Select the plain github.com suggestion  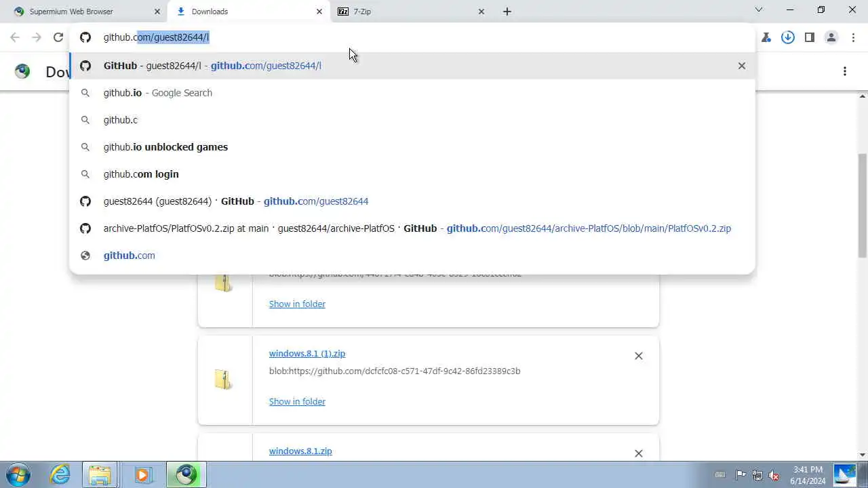[x=412, y=256]
